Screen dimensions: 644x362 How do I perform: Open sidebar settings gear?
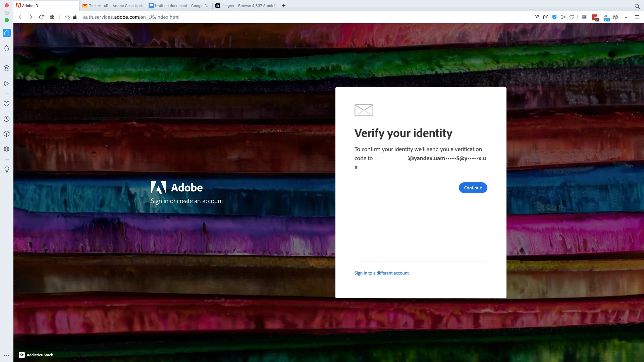pos(6,149)
